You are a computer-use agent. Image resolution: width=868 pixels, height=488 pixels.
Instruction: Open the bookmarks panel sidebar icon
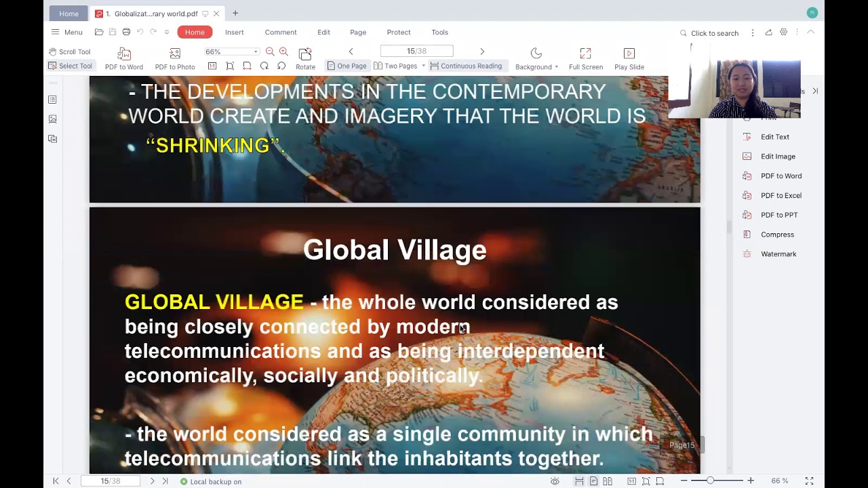[52, 100]
